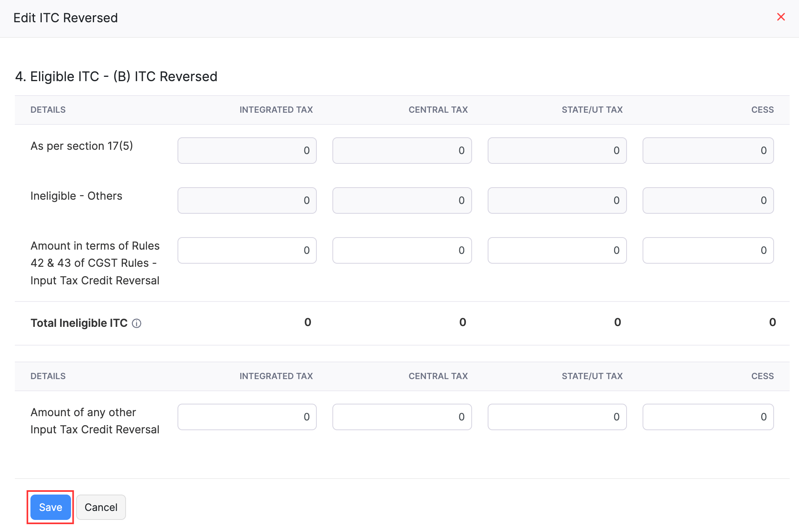Save the ITC Reversed changes
Viewport: 799px width, 532px height.
51,507
